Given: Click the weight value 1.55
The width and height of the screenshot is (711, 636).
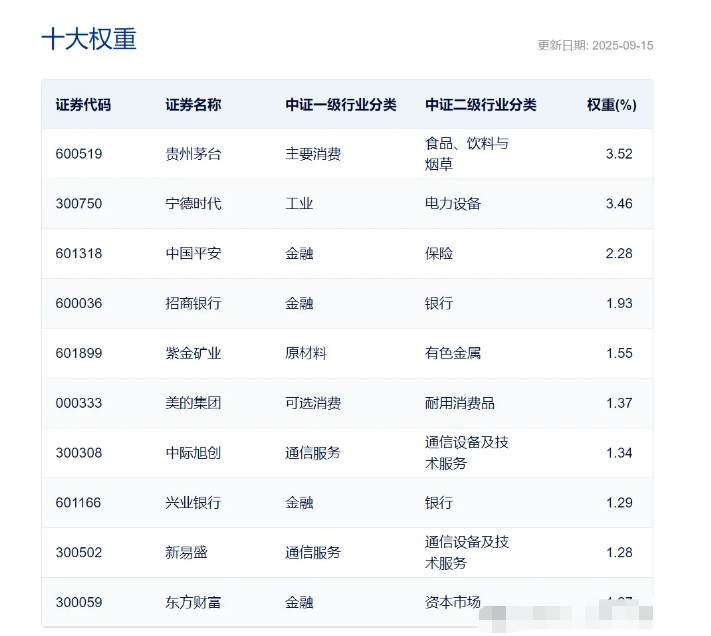Looking at the screenshot, I should point(619,353).
